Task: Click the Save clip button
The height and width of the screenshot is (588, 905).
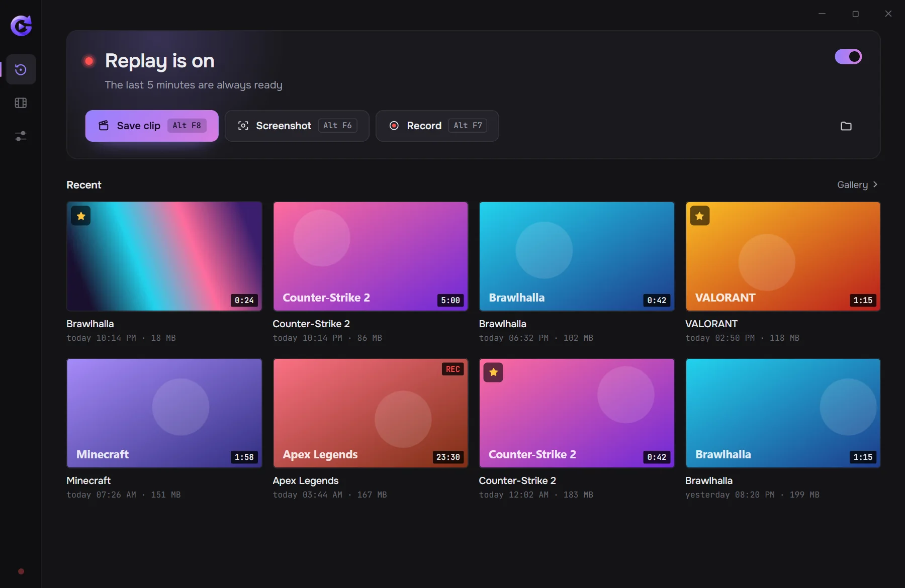Action: pos(152,126)
